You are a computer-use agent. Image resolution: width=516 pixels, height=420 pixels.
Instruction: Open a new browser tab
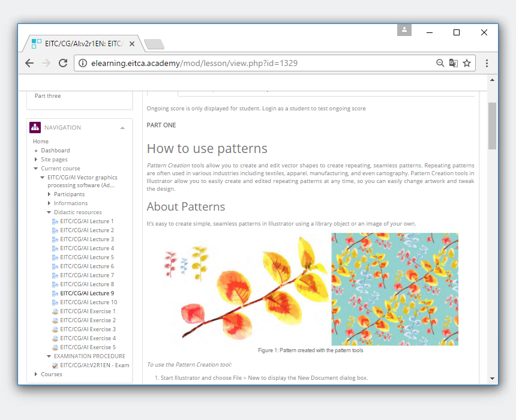tap(154, 44)
